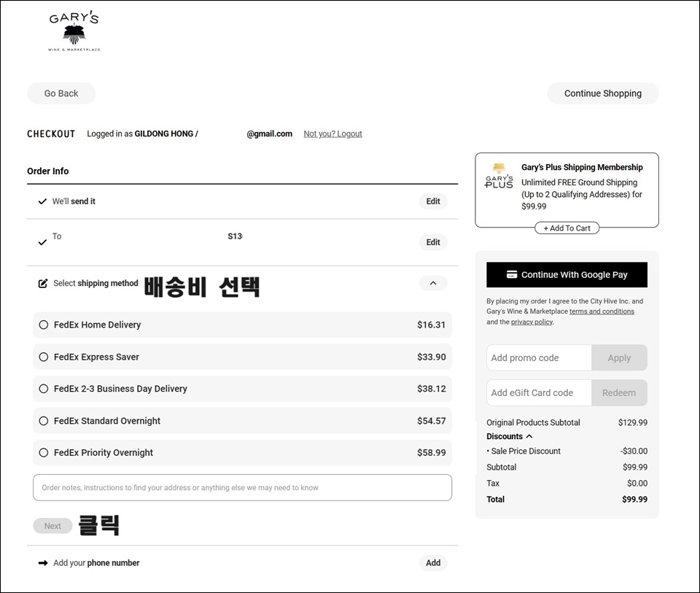
Task: Collapse the Discounts breakdown
Action: click(x=529, y=436)
